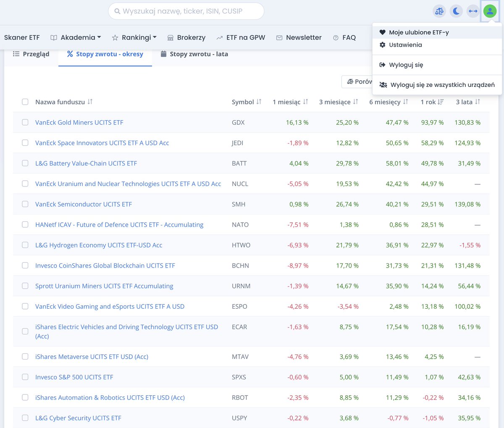Screen dimensions: 504x428
Task: Check VanEck Semiconductor UCITS ETF checkbox
Action: coord(25,204)
